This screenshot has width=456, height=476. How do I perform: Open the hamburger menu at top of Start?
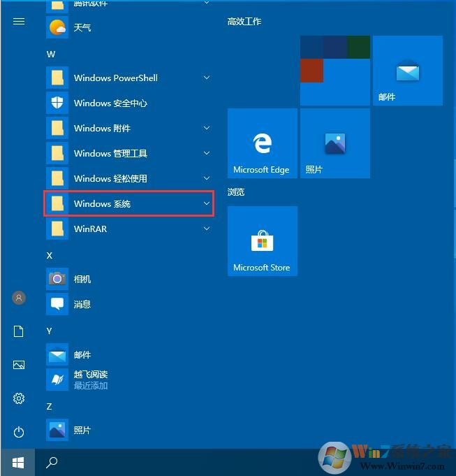pyautogui.click(x=19, y=21)
